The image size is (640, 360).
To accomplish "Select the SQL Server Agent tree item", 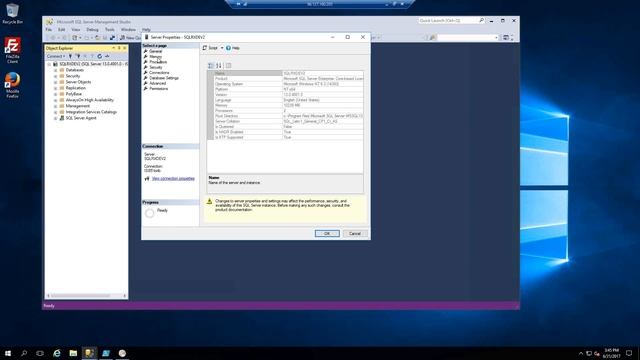I will (x=81, y=118).
